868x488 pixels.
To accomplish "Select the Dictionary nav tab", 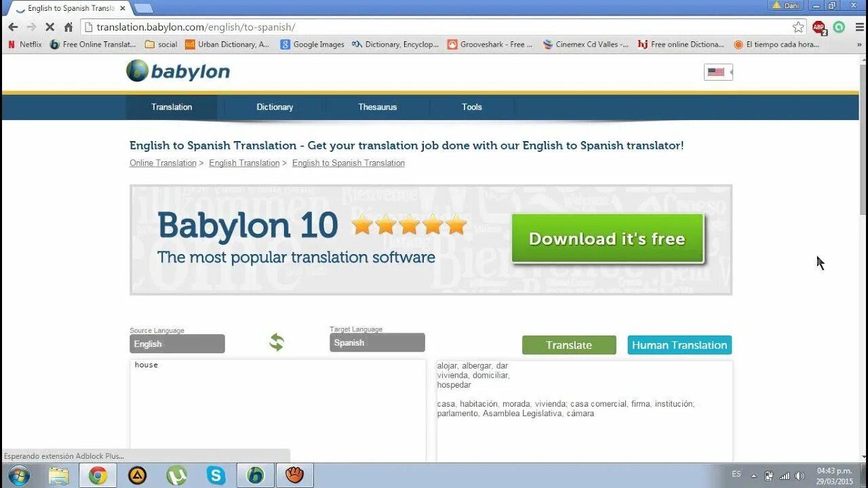I will click(x=275, y=107).
